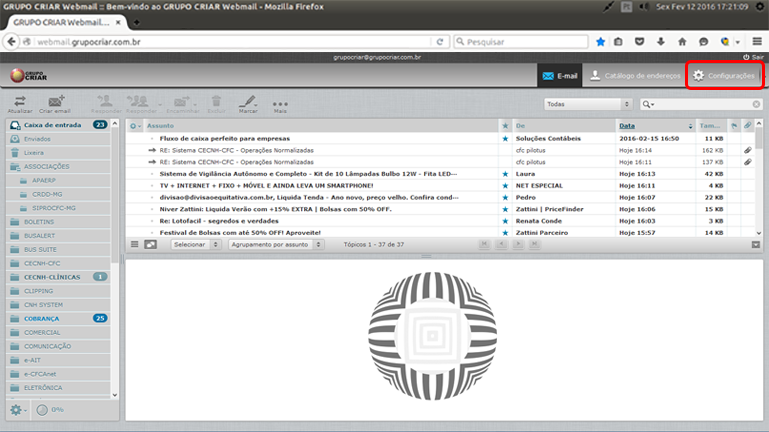Click the Excluir trash icon
This screenshot has width=769, height=432.
coord(216,104)
